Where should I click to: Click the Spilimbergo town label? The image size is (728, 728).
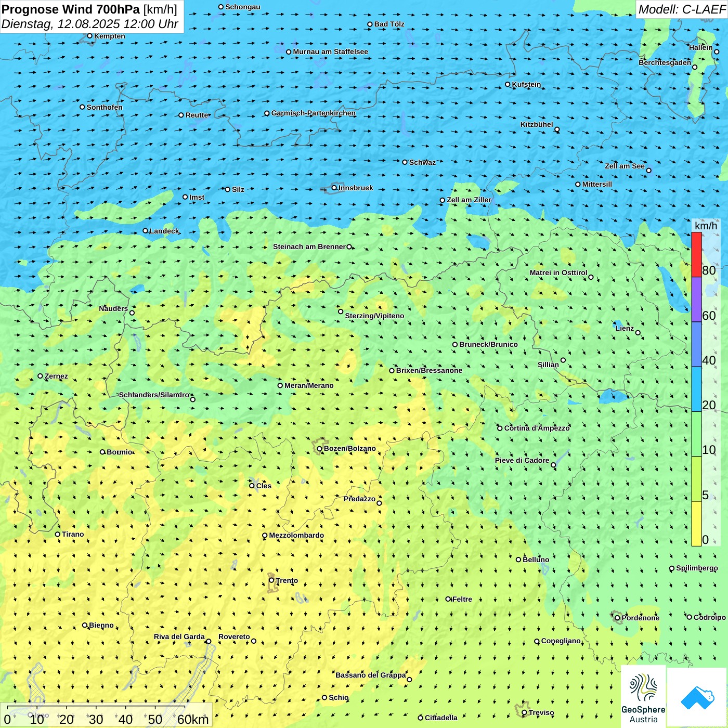pyautogui.click(x=697, y=568)
